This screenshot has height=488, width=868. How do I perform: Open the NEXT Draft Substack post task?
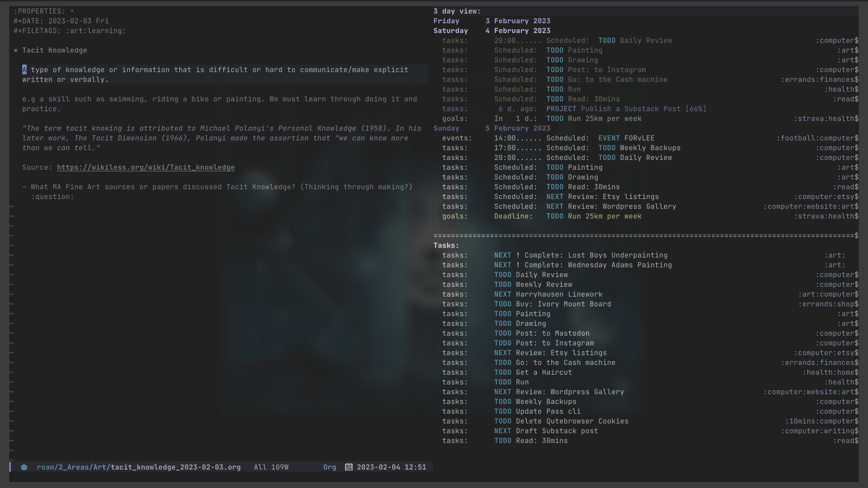point(546,431)
